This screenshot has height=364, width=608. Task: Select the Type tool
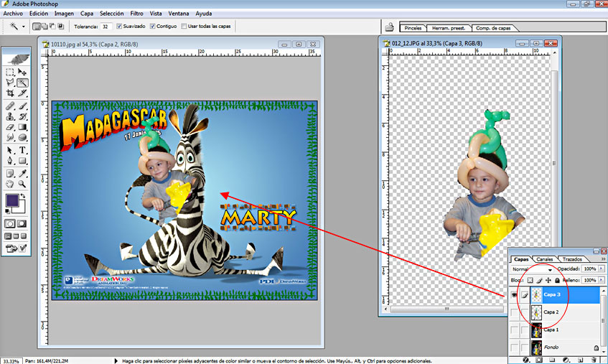22,150
